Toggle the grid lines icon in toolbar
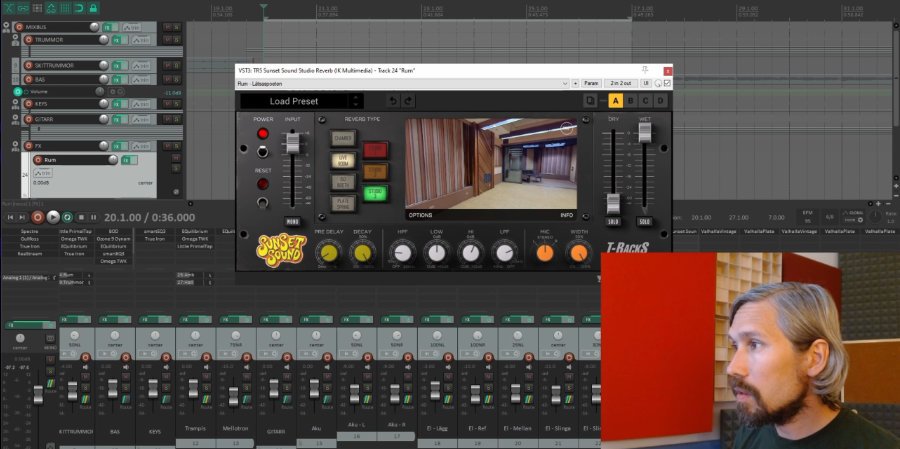This screenshot has width=900, height=449. 65,8
